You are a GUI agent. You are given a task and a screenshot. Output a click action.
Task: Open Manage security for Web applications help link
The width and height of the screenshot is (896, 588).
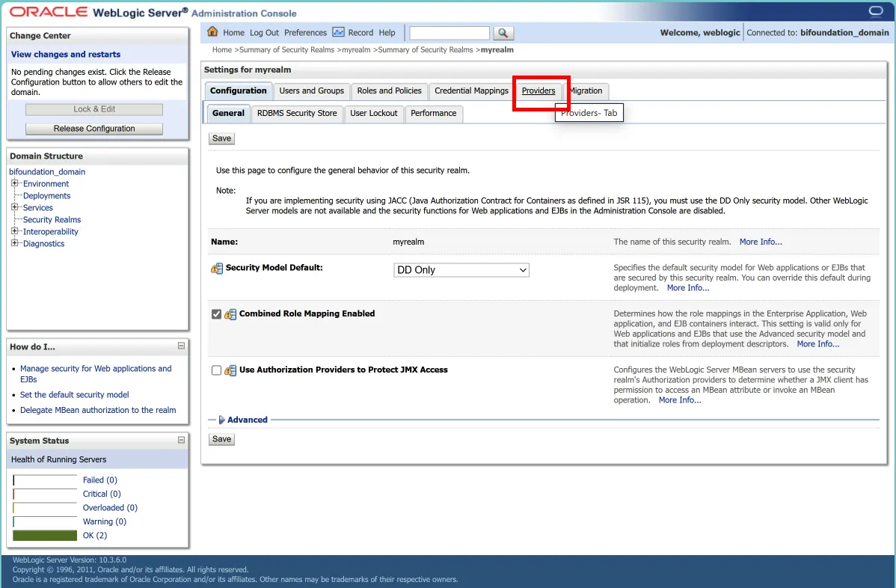click(x=96, y=374)
